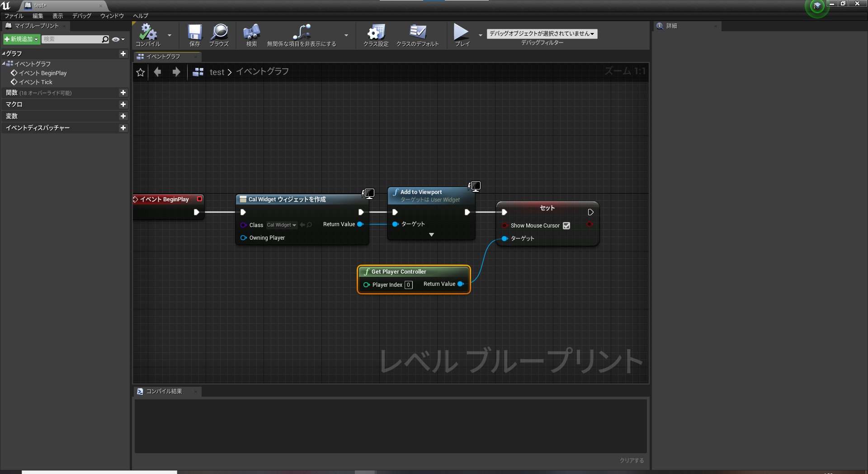Click the 詳細 panel magnifier icon
This screenshot has width=868, height=474.
660,26
